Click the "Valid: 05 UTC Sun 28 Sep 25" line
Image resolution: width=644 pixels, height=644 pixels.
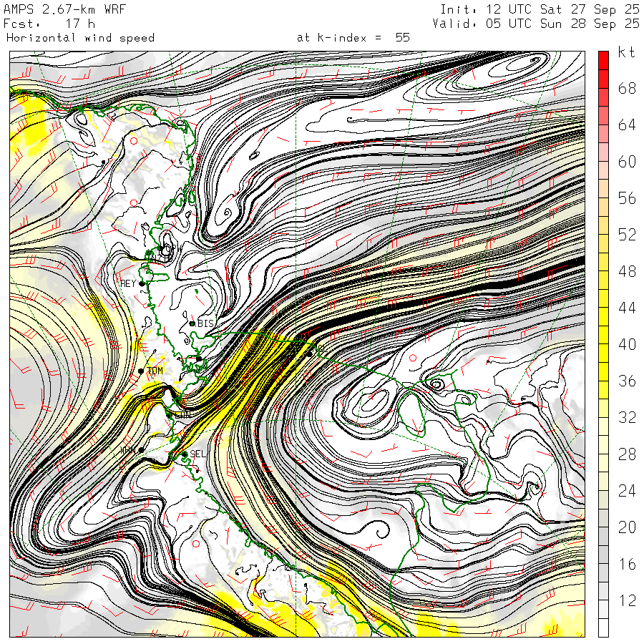536,24
